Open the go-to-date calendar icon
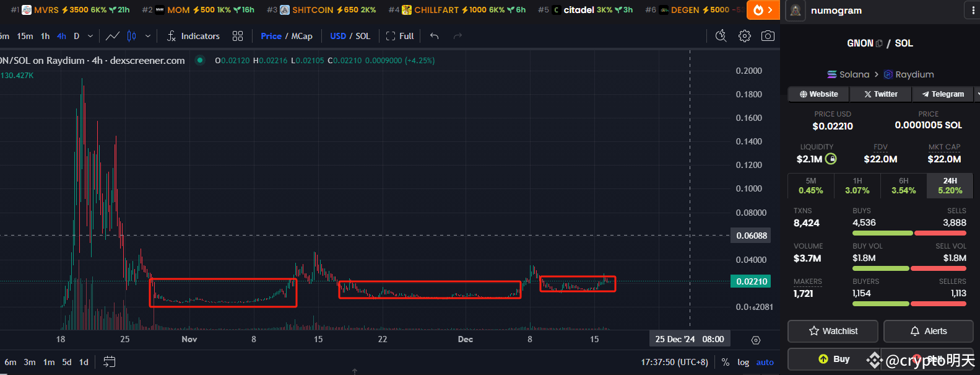 [x=110, y=361]
